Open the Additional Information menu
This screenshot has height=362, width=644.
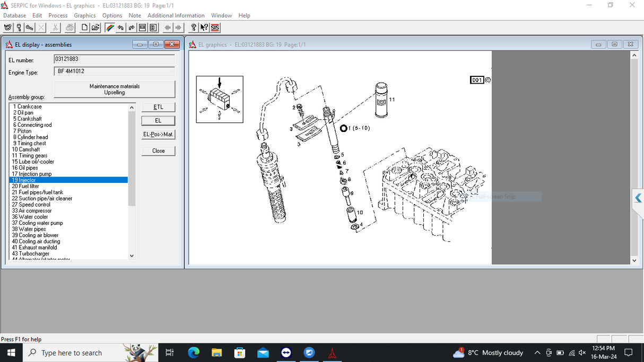tap(176, 15)
